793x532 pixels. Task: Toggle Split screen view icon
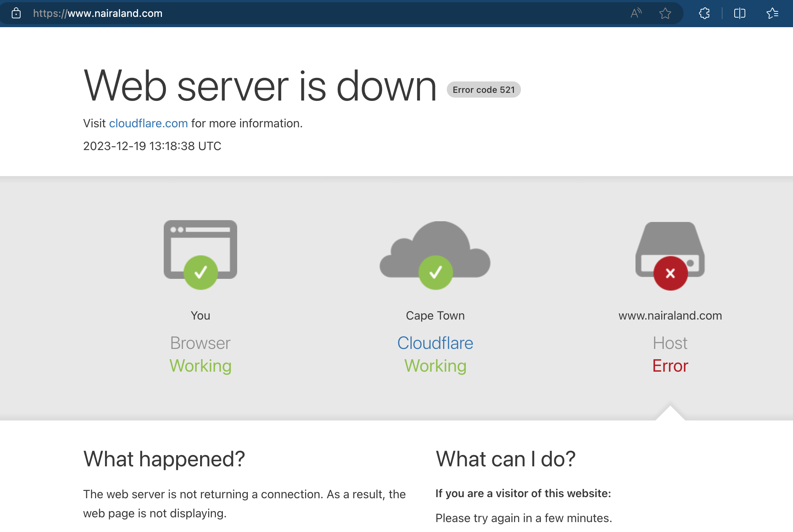(739, 14)
